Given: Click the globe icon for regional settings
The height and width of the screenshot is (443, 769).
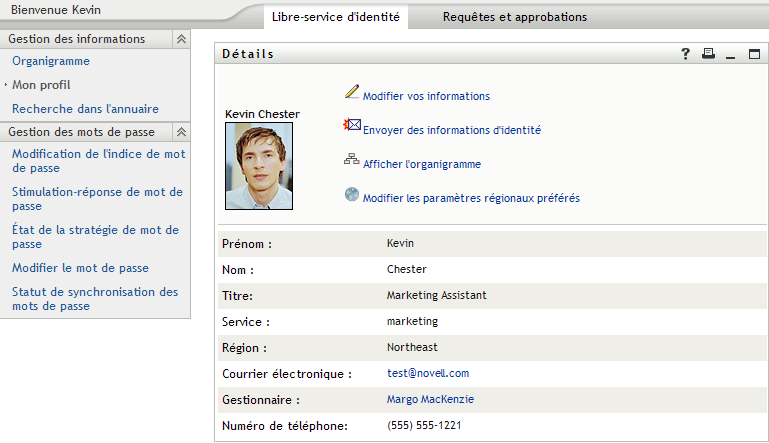Looking at the screenshot, I should click(352, 194).
